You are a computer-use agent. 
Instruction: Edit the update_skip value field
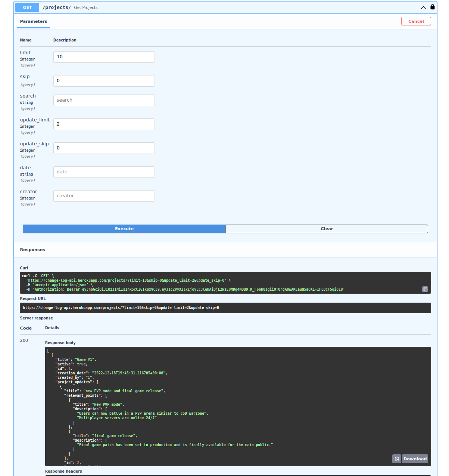pyautogui.click(x=104, y=148)
